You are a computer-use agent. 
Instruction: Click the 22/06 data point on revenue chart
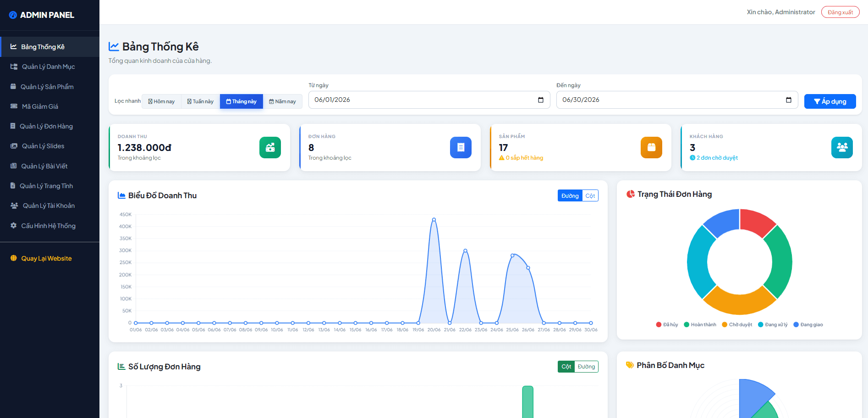point(465,251)
